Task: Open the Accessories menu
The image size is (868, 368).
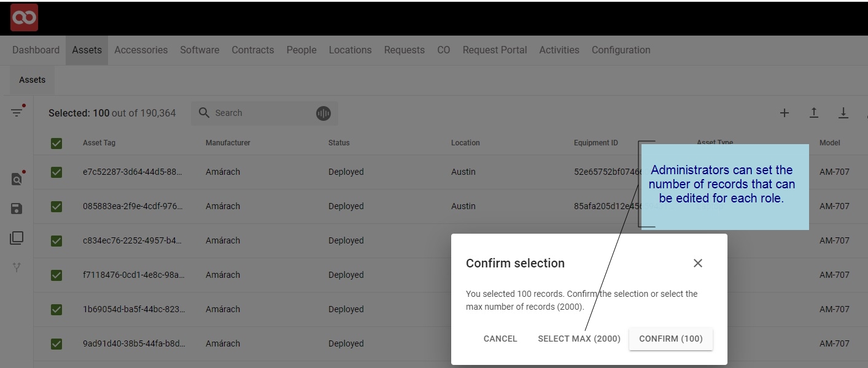Action: pyautogui.click(x=141, y=50)
